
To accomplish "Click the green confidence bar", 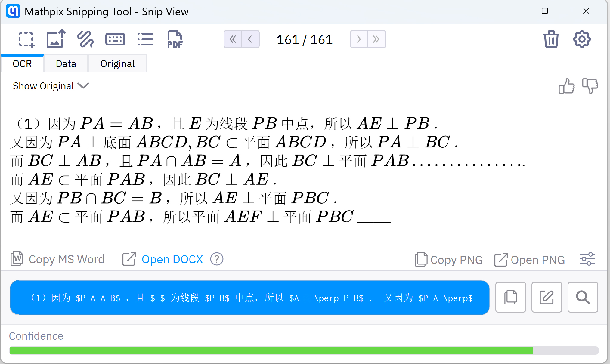I will [x=271, y=350].
